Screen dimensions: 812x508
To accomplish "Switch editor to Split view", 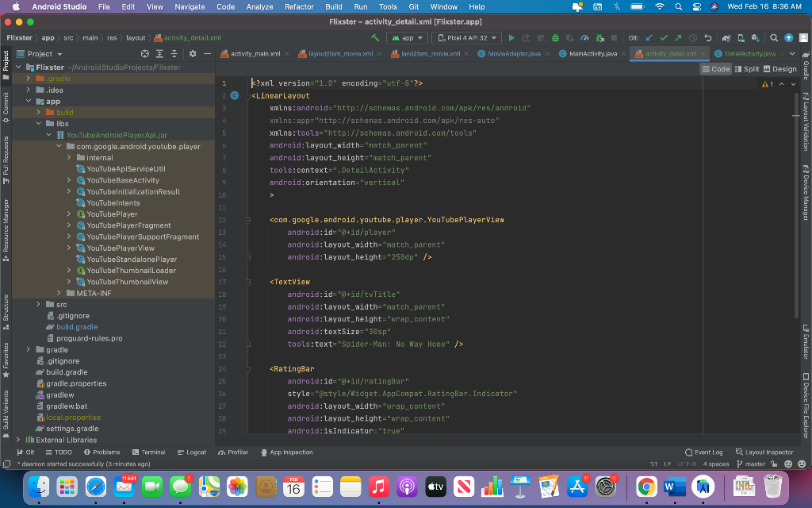I will (x=747, y=69).
